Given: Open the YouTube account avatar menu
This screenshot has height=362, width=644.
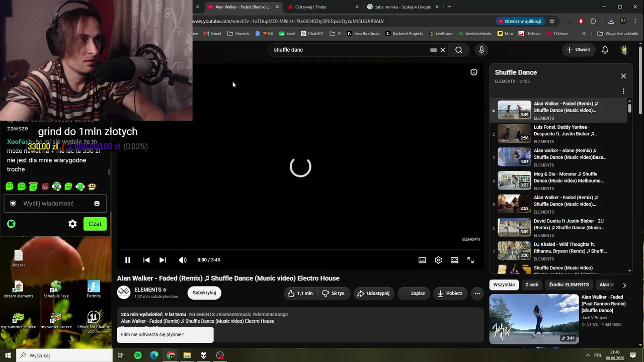Looking at the screenshot, I should coord(624,50).
